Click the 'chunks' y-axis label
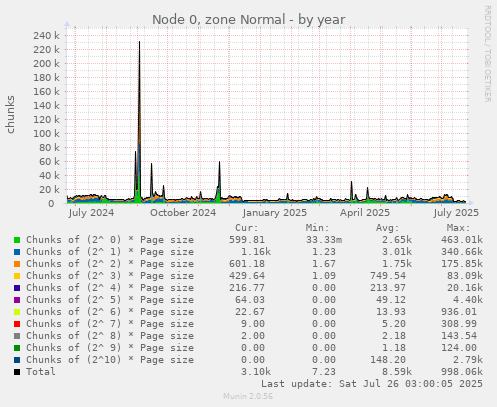Image resolution: width=497 pixels, height=407 pixels. (10, 114)
